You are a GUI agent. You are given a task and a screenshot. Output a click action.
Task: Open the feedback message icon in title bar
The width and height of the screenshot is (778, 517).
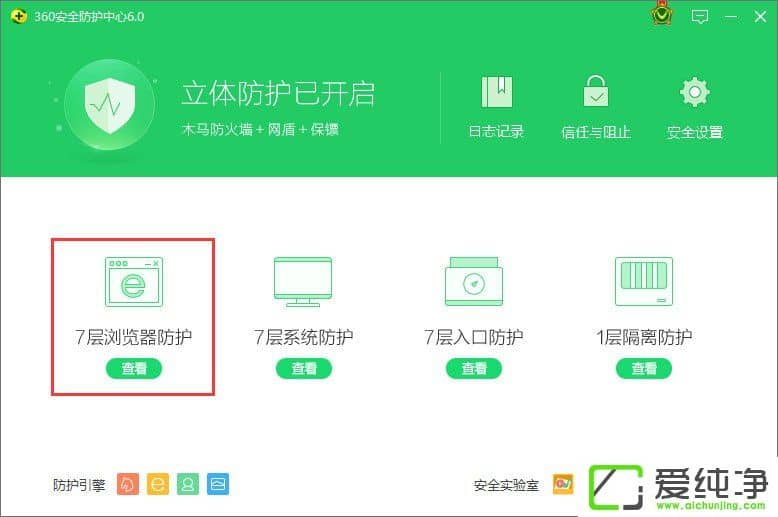click(700, 16)
